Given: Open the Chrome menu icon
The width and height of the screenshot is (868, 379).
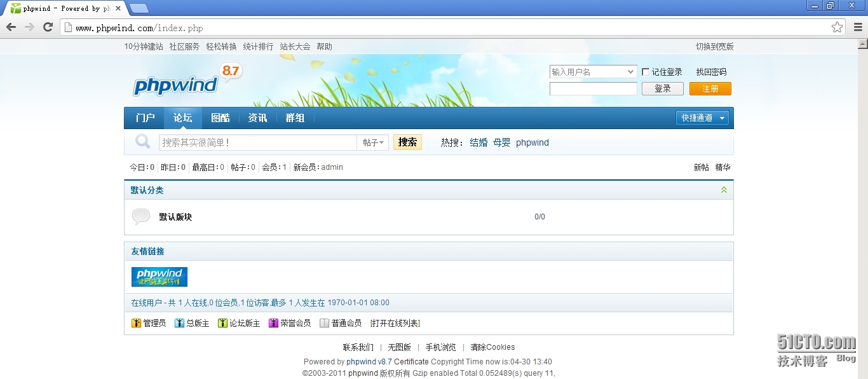Looking at the screenshot, I should coord(858,27).
